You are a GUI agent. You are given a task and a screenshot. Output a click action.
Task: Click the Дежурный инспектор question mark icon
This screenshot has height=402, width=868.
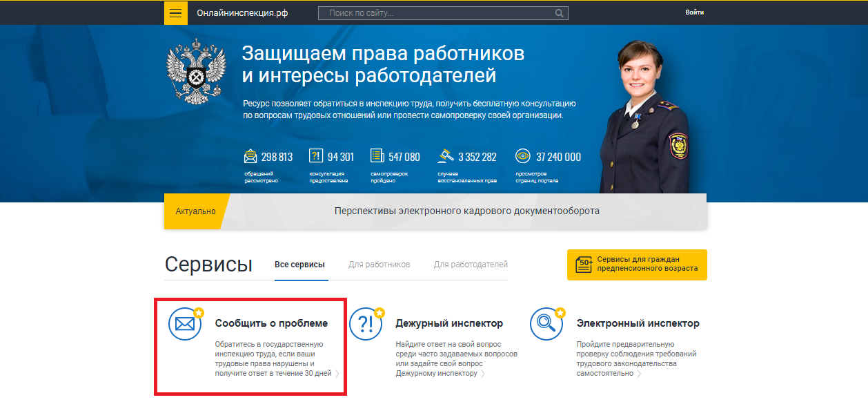point(366,324)
